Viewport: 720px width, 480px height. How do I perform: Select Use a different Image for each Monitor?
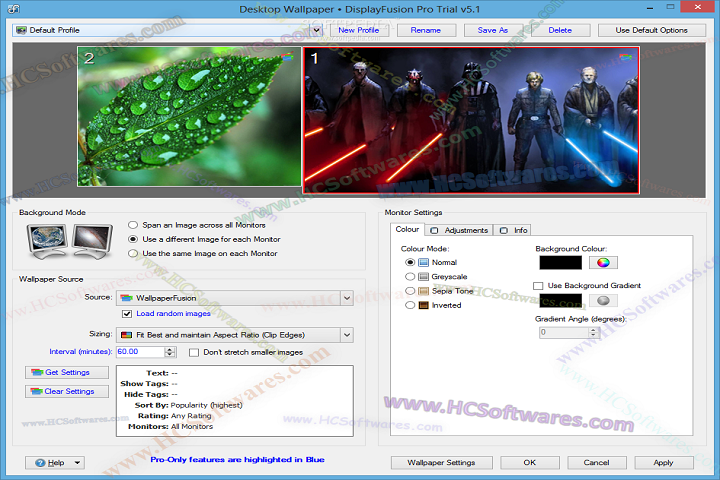click(x=133, y=239)
